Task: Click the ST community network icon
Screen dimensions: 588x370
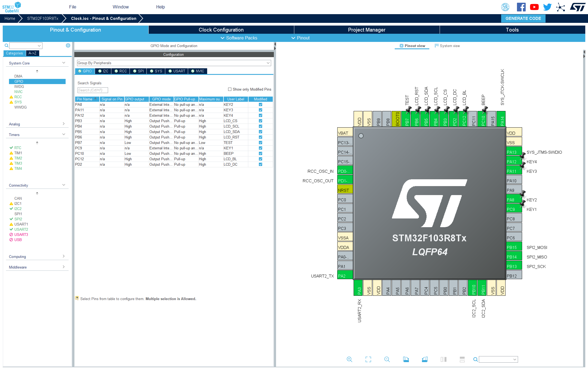Action: point(561,7)
